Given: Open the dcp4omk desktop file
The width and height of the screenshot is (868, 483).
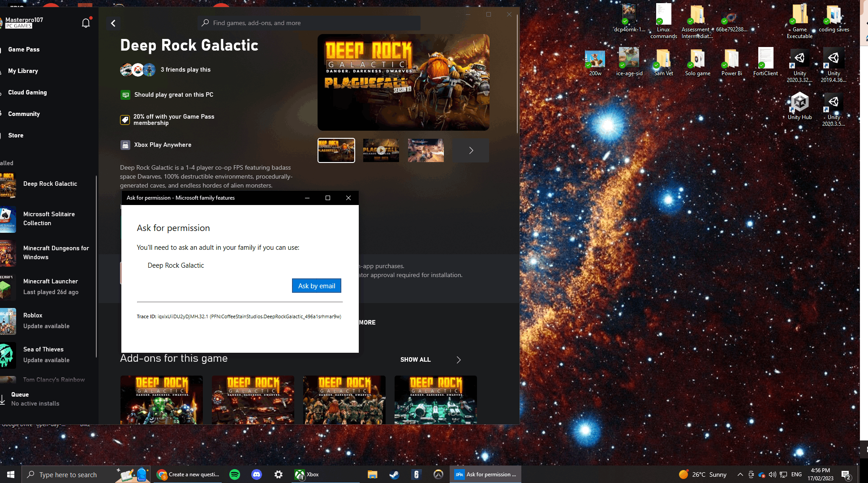Looking at the screenshot, I should coord(629,18).
